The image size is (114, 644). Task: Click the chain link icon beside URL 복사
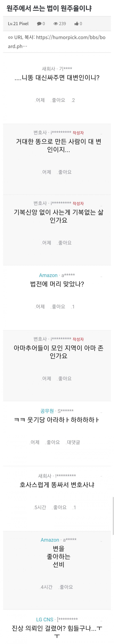(11, 38)
